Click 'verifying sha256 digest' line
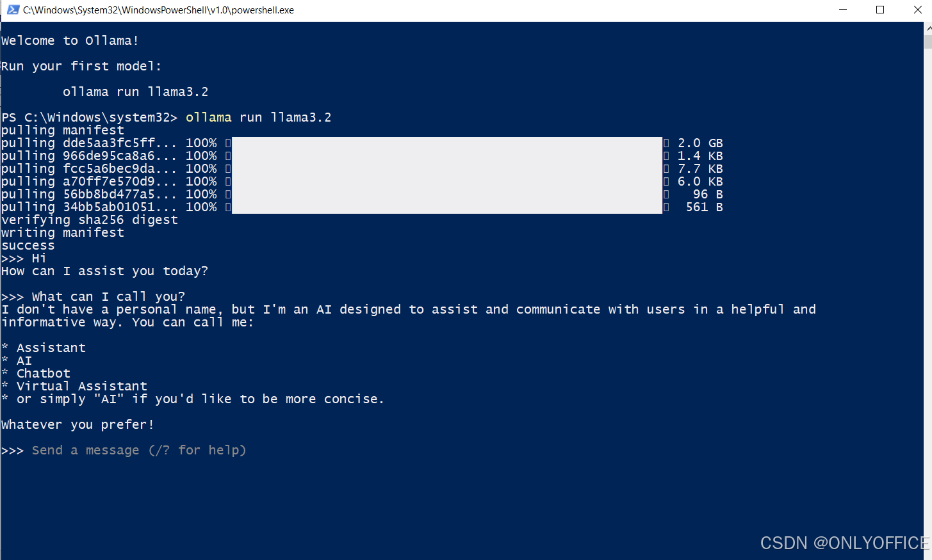Image resolution: width=932 pixels, height=560 pixels. click(x=90, y=220)
